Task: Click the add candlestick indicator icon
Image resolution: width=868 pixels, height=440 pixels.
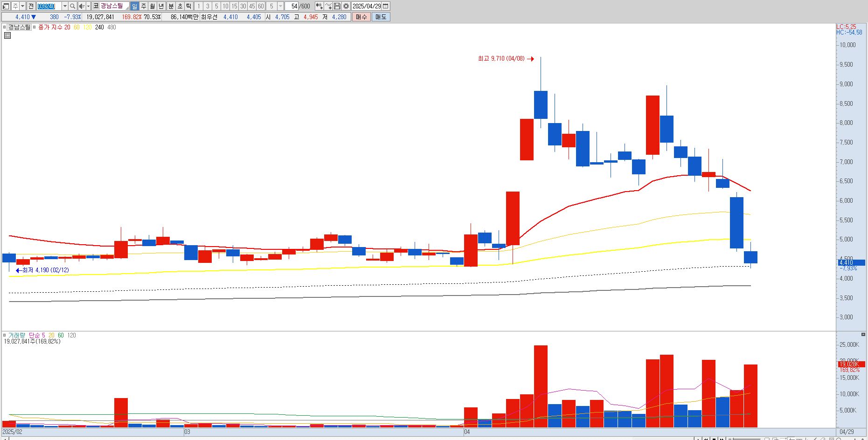Action: coord(319,6)
